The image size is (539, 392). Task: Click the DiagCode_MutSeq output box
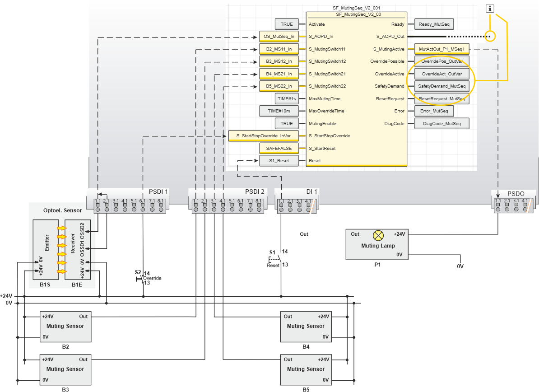(441, 123)
